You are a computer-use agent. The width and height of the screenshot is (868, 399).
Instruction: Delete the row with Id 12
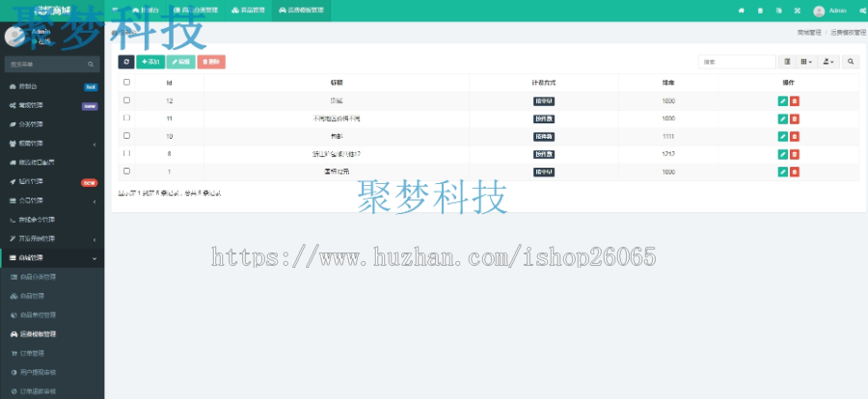tap(795, 101)
